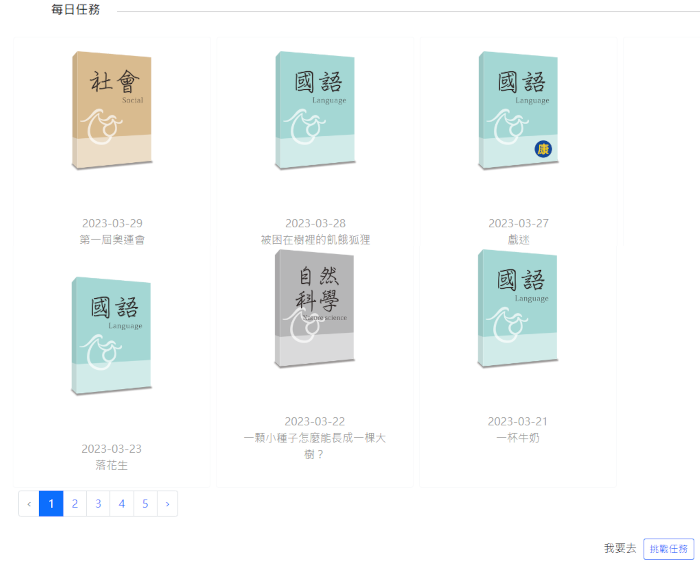Click the 一杯牛奶 task title
This screenshot has width=700, height=565.
coord(518,438)
